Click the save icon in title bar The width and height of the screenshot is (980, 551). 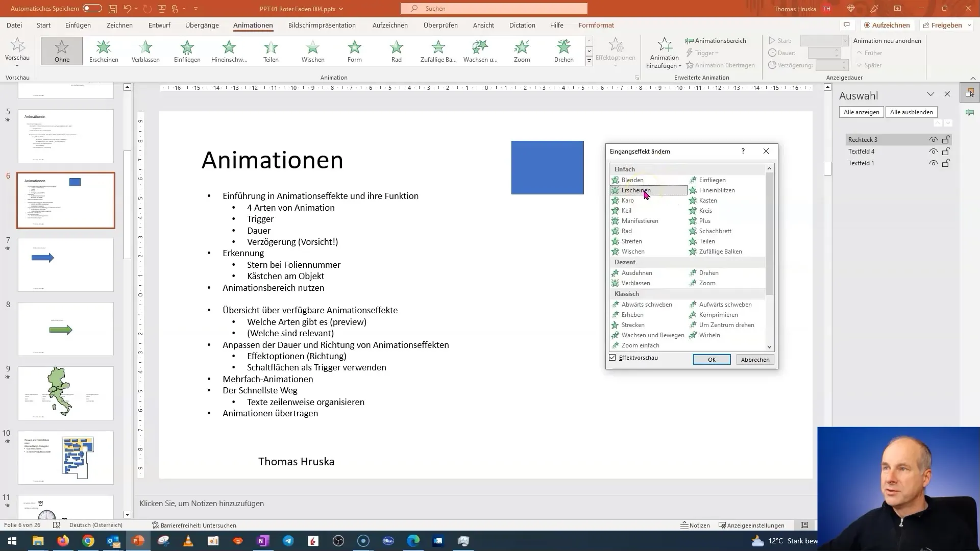pyautogui.click(x=113, y=9)
